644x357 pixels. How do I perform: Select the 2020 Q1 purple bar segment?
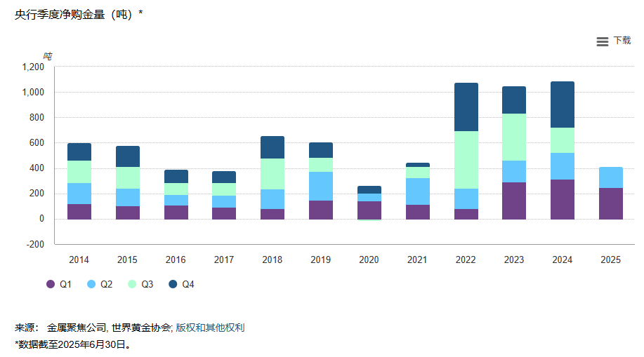[x=369, y=210]
